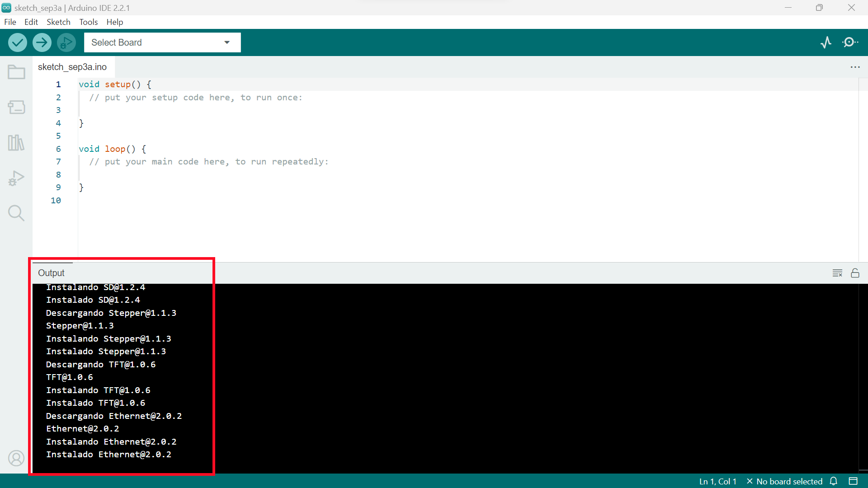Open the Sketchbook sidebar panel
Viewport: 868px width, 488px height.
point(16,72)
